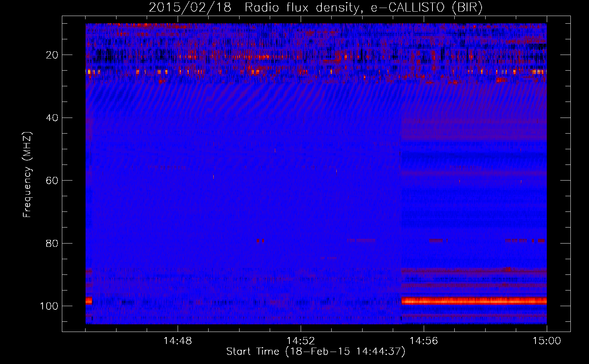Viewport: 589px width, 364px height.
Task: Click the 'Start Time (18-Feb-15 14:44:37)' axis label
Action: (x=316, y=352)
